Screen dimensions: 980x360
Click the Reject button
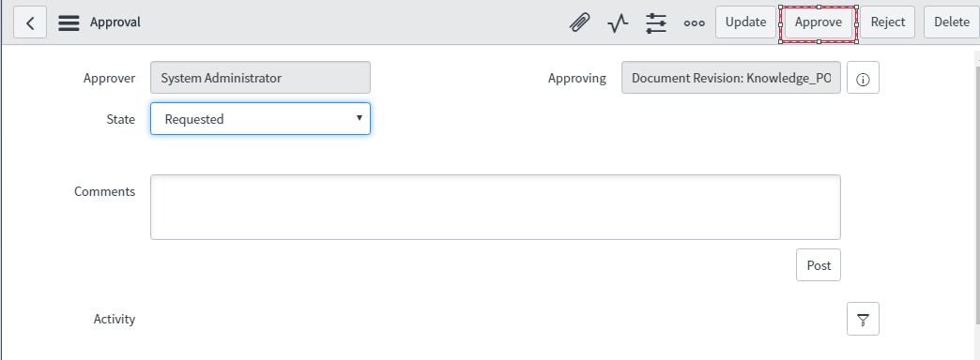tap(887, 22)
